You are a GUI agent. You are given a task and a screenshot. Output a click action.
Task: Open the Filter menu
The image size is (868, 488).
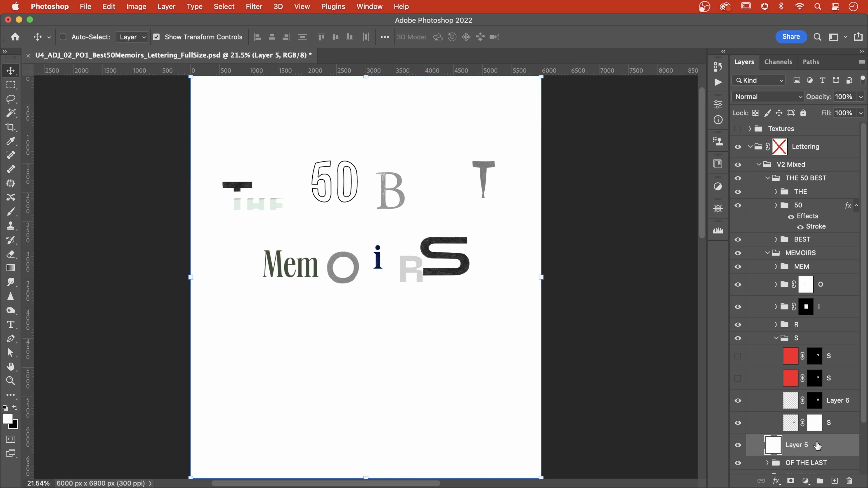pos(254,6)
